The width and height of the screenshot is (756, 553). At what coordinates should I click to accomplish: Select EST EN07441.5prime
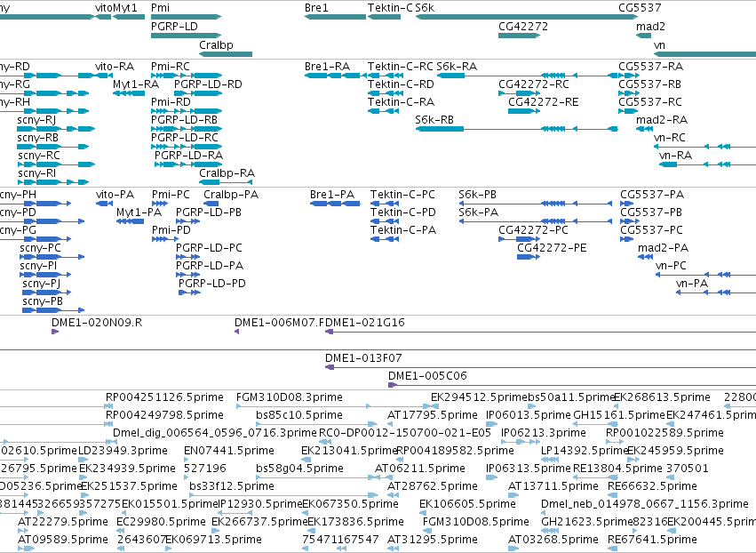click(x=229, y=451)
